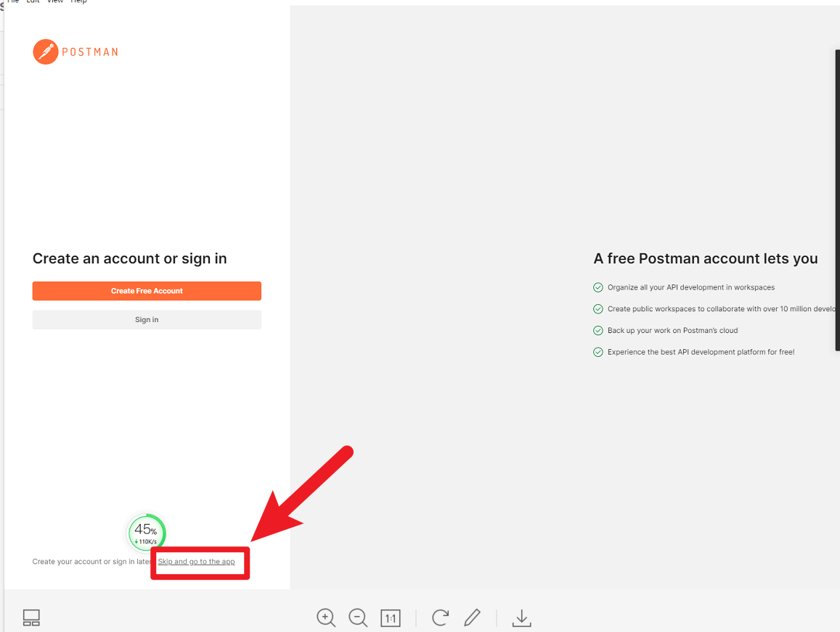Click the checkmark beside Experience the best API

[598, 352]
